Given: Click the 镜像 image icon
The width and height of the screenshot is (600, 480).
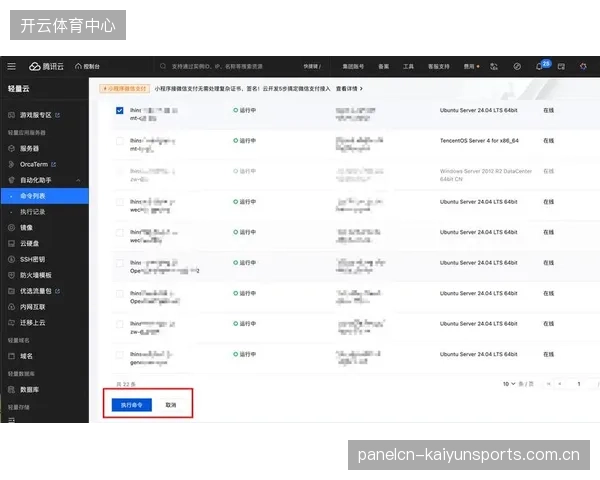Looking at the screenshot, I should click(x=11, y=228).
